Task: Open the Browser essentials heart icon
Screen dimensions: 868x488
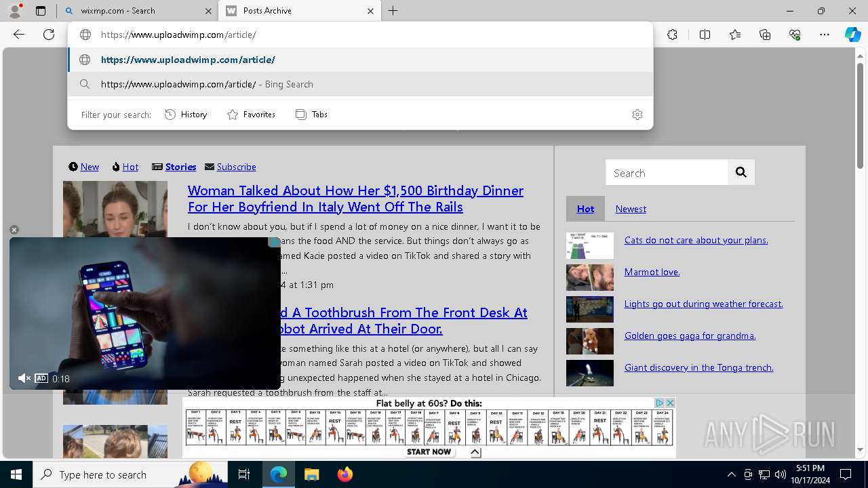Action: (x=795, y=35)
